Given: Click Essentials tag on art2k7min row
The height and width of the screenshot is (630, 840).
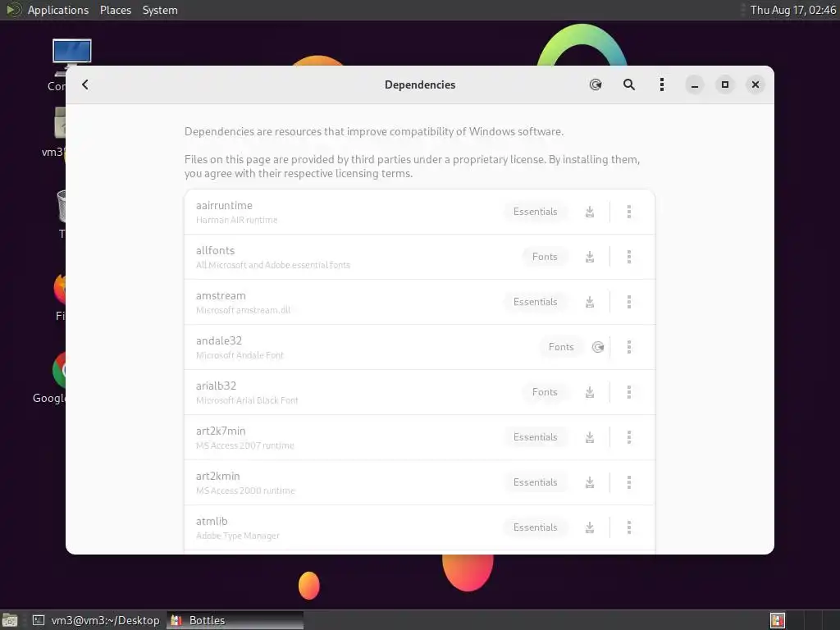Looking at the screenshot, I should click(x=535, y=437).
